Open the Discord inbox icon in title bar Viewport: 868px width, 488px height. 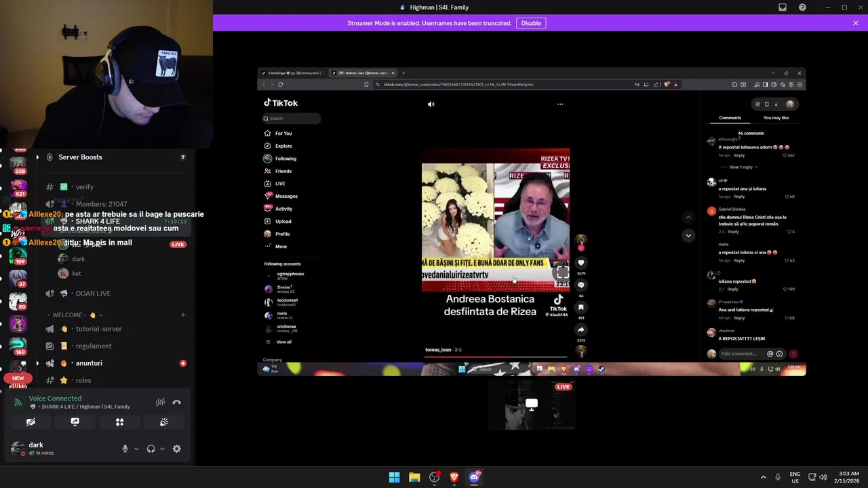[x=783, y=7]
